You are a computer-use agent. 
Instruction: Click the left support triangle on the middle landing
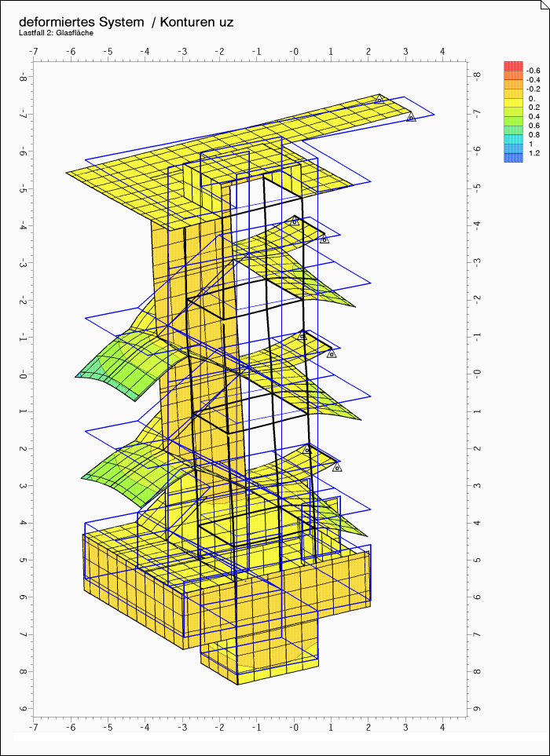[x=302, y=336]
